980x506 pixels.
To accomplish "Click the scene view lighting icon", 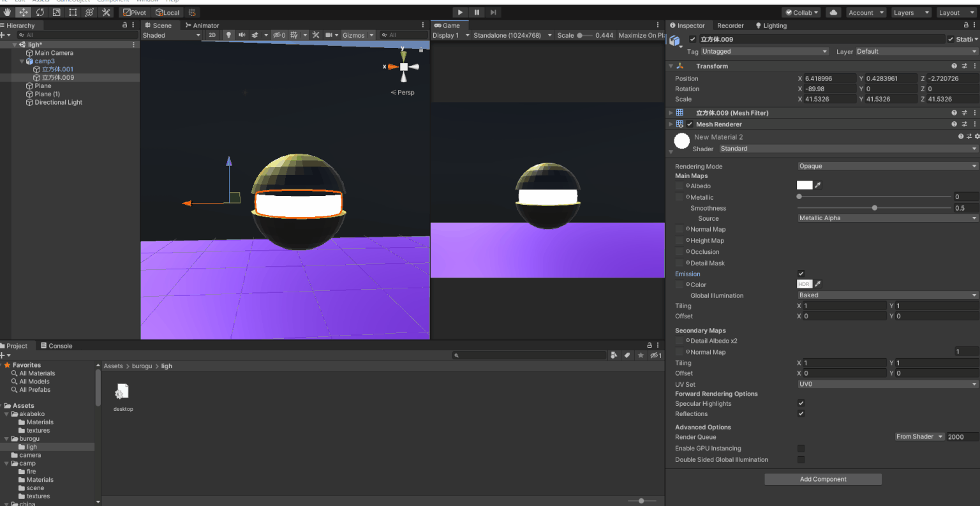I will click(229, 35).
